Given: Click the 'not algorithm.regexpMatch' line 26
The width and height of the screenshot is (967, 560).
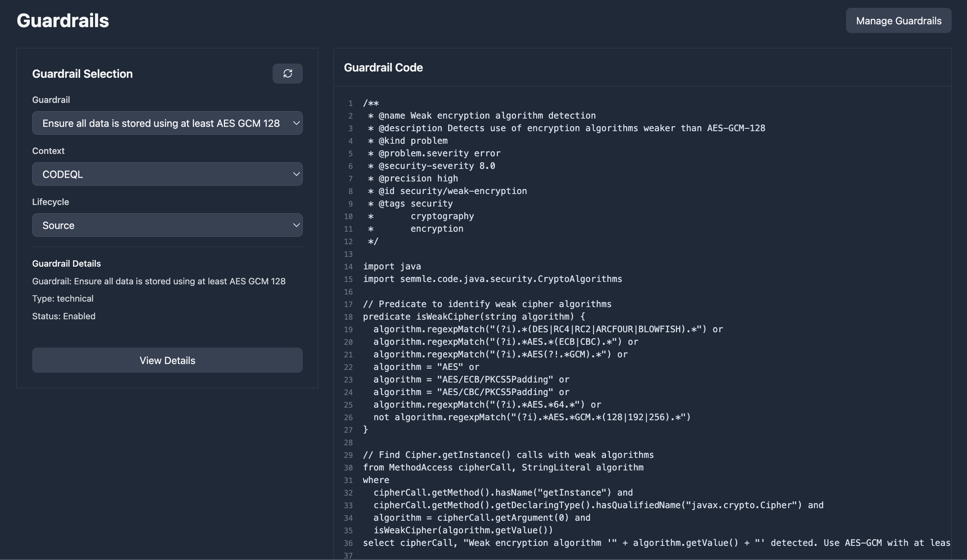Looking at the screenshot, I should 532,417.
